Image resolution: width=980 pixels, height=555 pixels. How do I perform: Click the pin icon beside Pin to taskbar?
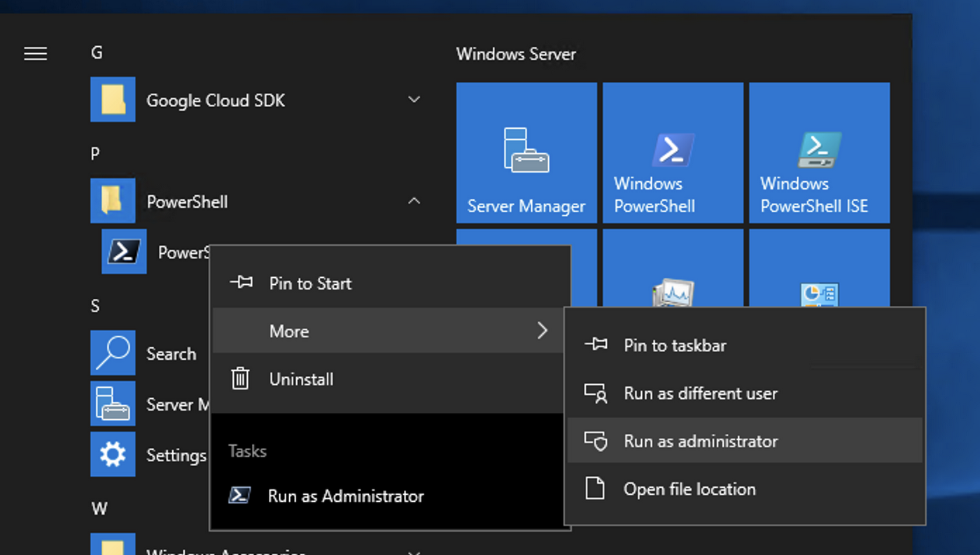[596, 344]
